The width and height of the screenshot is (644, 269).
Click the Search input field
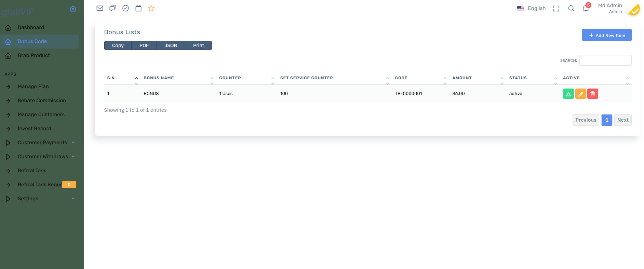click(x=605, y=60)
